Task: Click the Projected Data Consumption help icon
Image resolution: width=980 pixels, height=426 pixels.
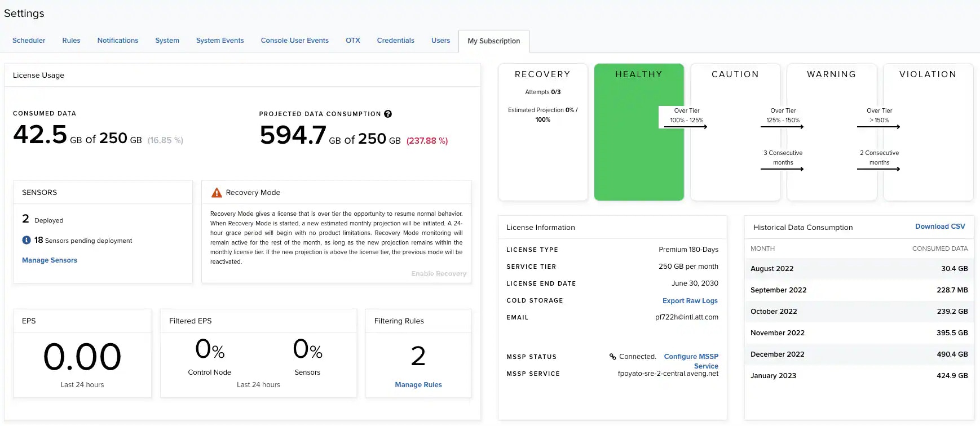Action: (x=388, y=114)
